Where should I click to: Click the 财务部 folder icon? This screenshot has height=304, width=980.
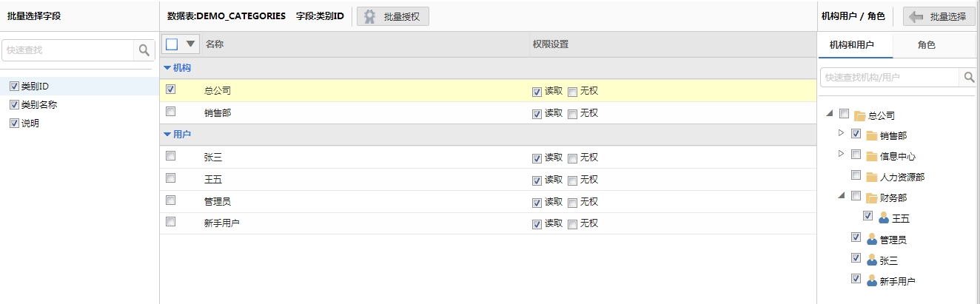871,197
